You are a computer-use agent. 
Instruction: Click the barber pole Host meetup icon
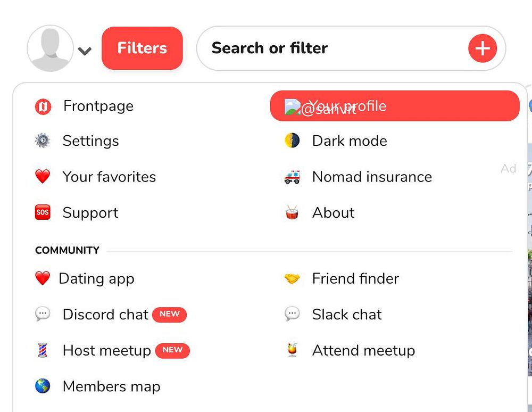pos(43,350)
